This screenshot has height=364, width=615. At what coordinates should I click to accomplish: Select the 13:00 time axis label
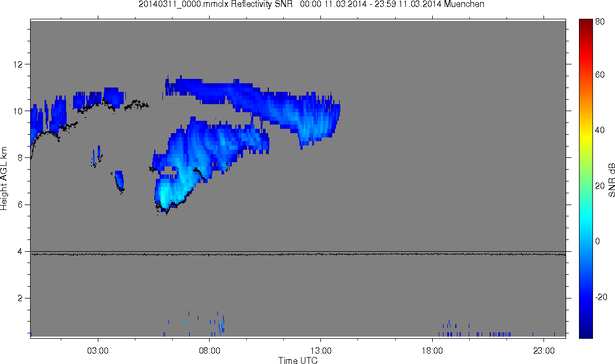(x=321, y=351)
